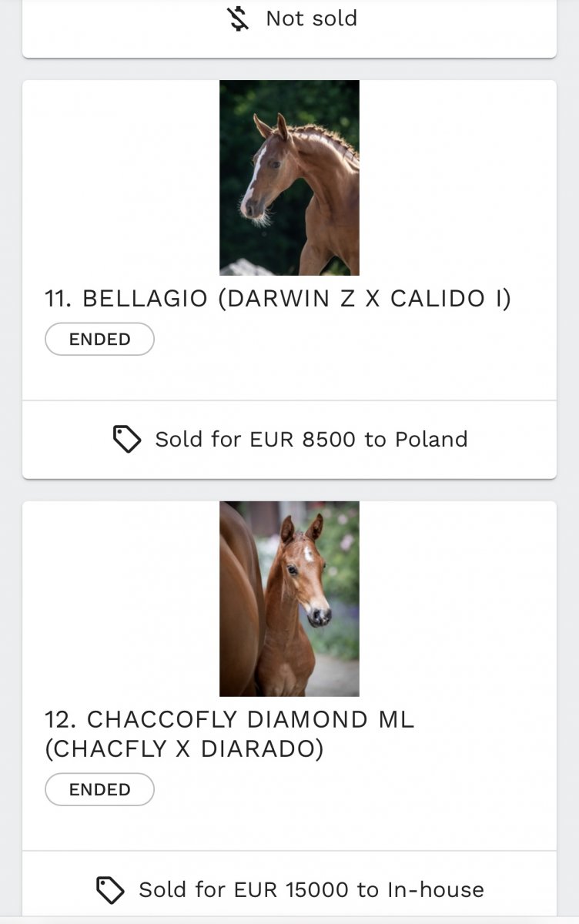Open the Bellagio foal photo
Screen dimensions: 579x924
[x=289, y=178]
